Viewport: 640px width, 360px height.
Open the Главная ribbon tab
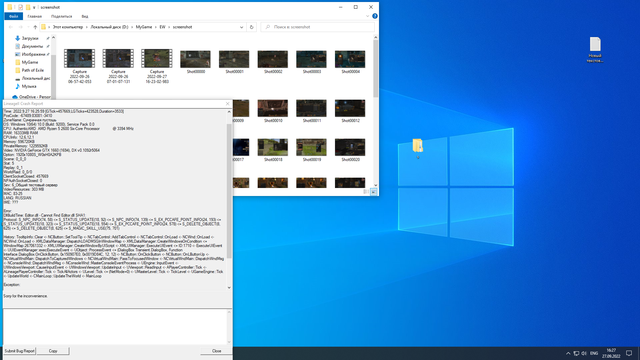[x=35, y=16]
